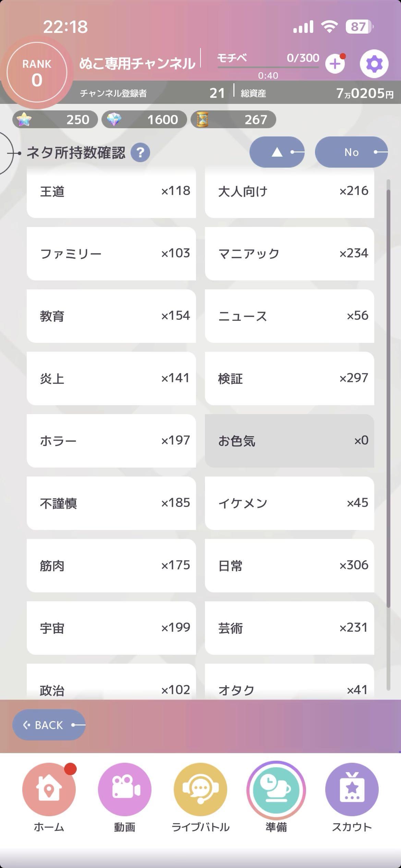Select the 準備 tab

coord(276,789)
